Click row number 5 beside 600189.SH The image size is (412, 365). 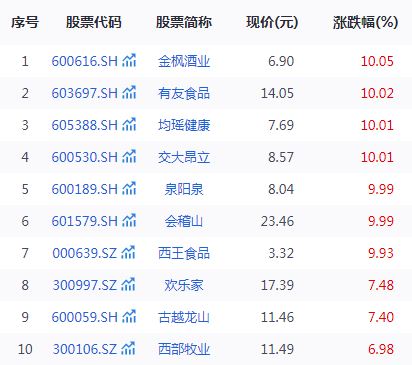pyautogui.click(x=25, y=189)
